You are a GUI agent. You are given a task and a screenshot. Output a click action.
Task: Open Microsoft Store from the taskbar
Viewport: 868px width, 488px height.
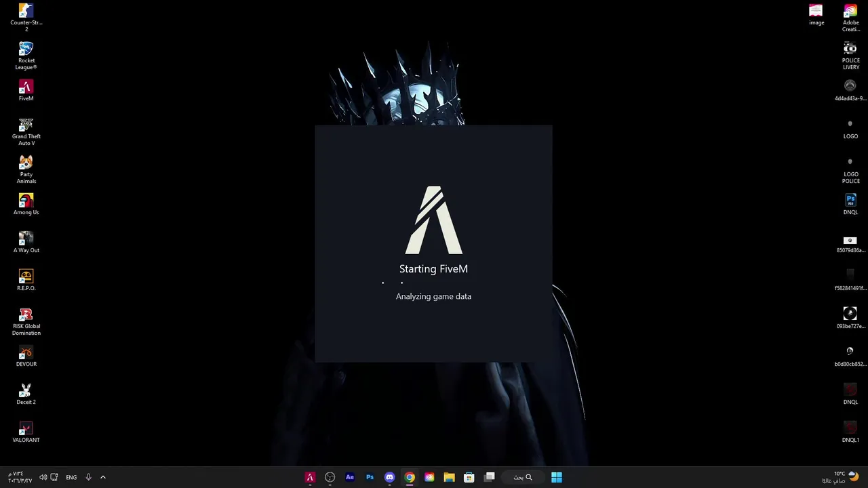(x=469, y=477)
